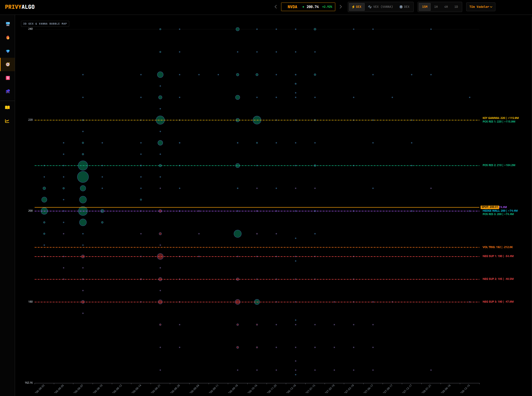
Task: Go to previous ticker with left chevron
Action: click(x=276, y=7)
